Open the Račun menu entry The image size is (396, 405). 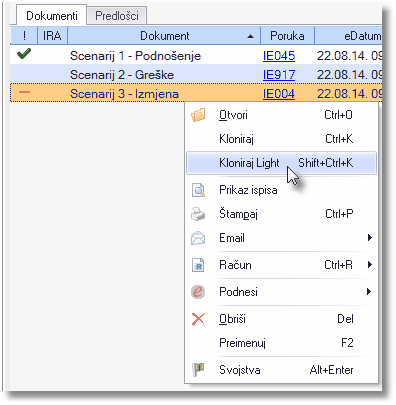coord(282,265)
